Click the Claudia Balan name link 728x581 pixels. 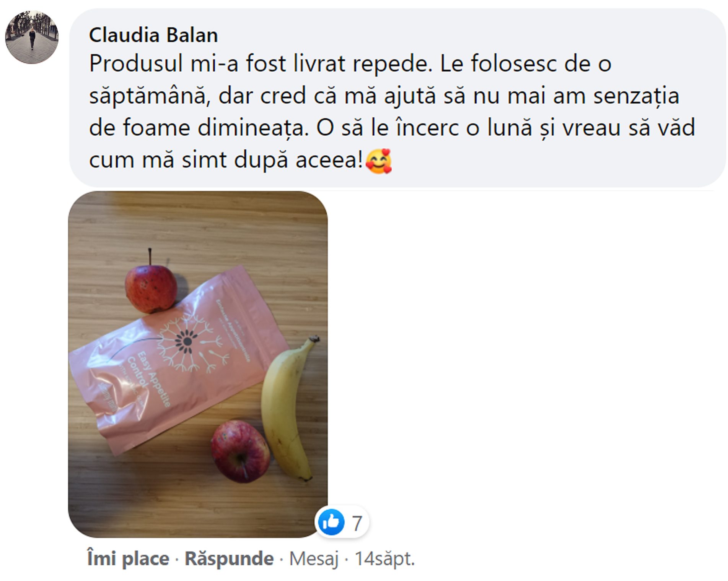click(x=153, y=35)
